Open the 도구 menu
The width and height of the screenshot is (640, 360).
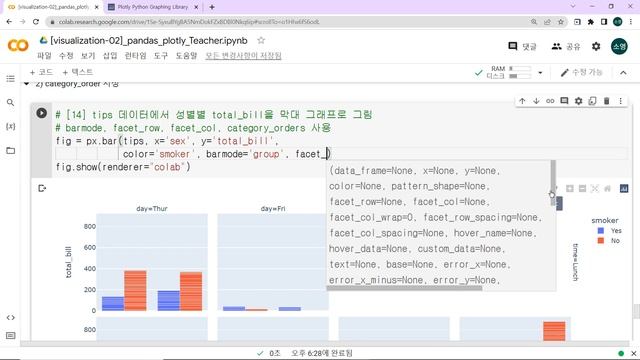(x=161, y=56)
